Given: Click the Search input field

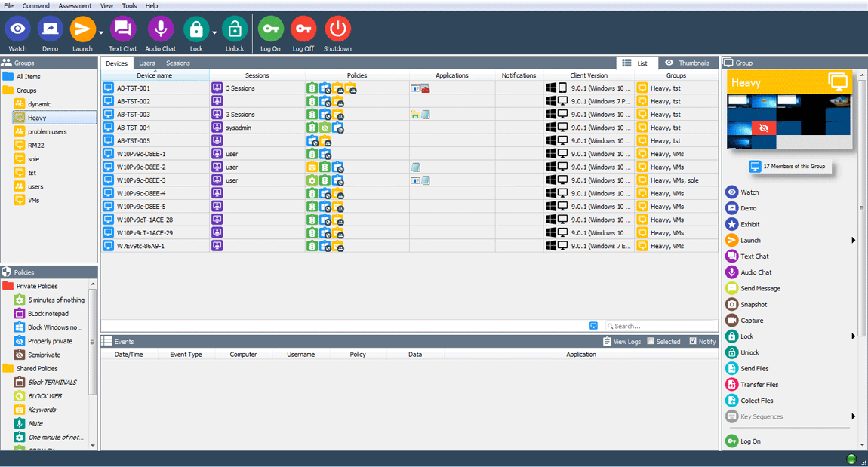Looking at the screenshot, I should pos(660,326).
